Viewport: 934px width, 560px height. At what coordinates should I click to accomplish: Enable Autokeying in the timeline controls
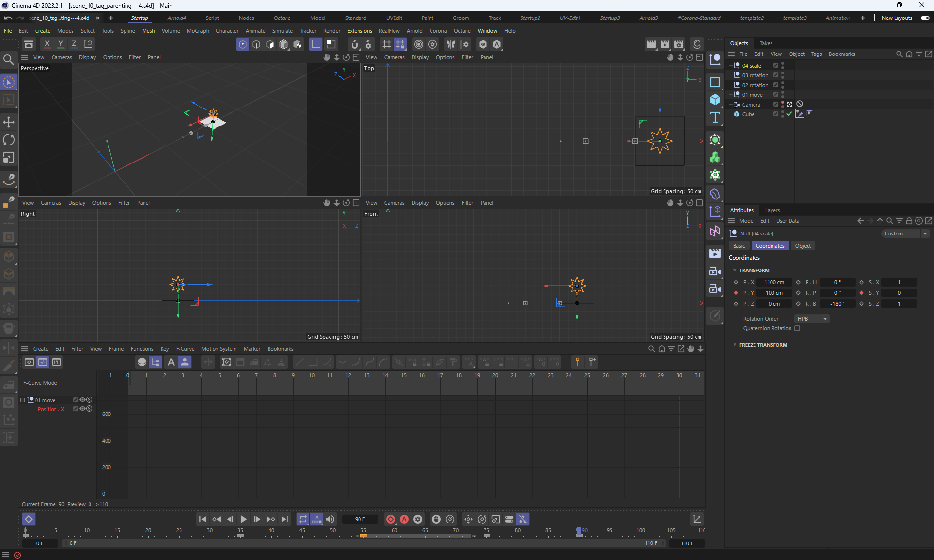pos(404,519)
